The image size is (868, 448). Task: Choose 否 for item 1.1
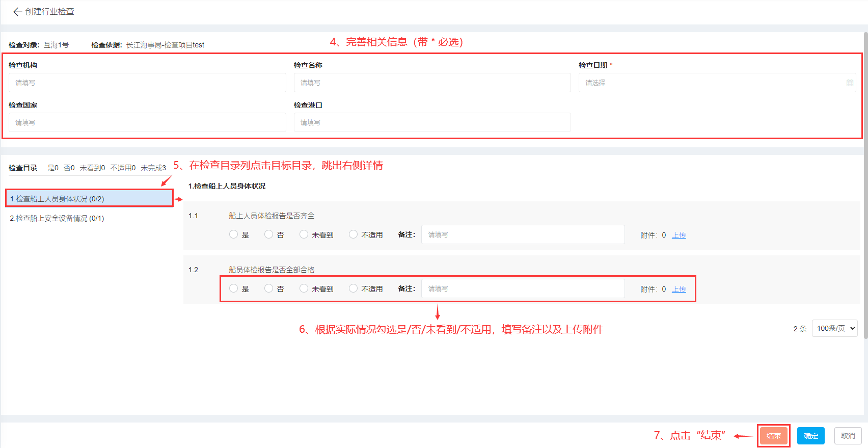coord(268,234)
